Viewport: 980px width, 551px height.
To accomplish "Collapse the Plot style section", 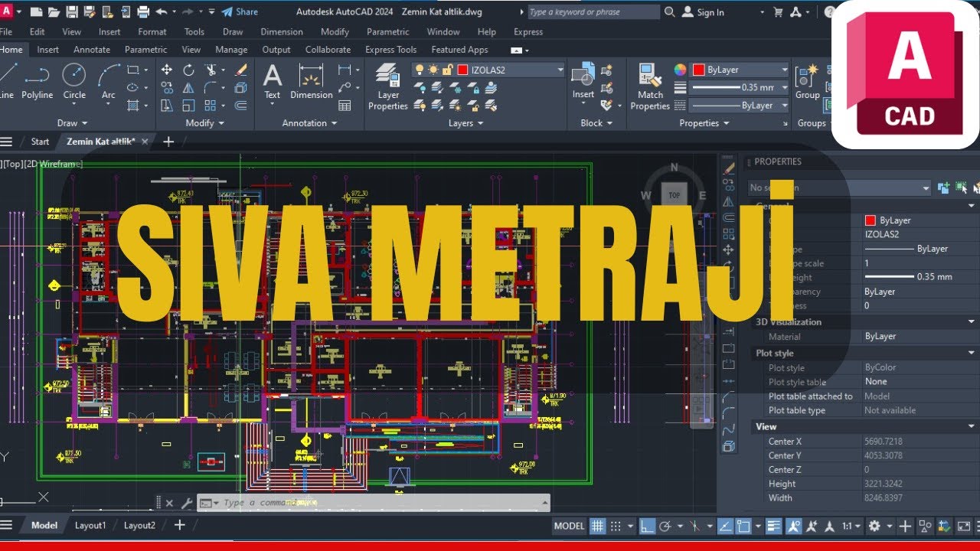I will [x=971, y=354].
